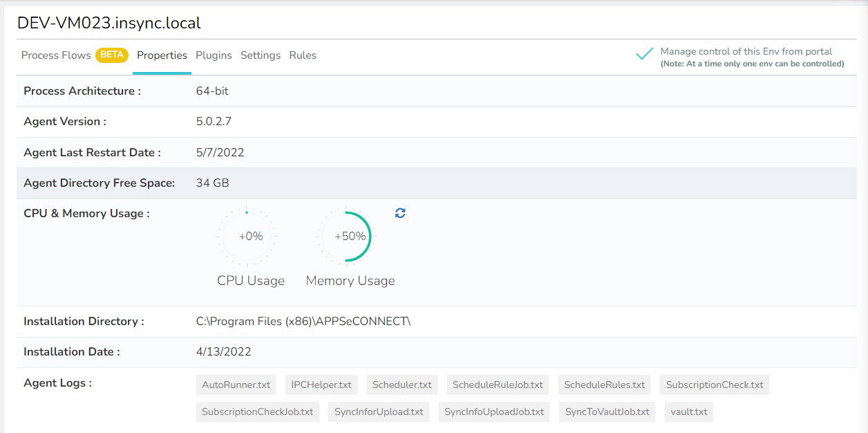View the Scheduler.txt log
The image size is (868, 433).
point(402,385)
